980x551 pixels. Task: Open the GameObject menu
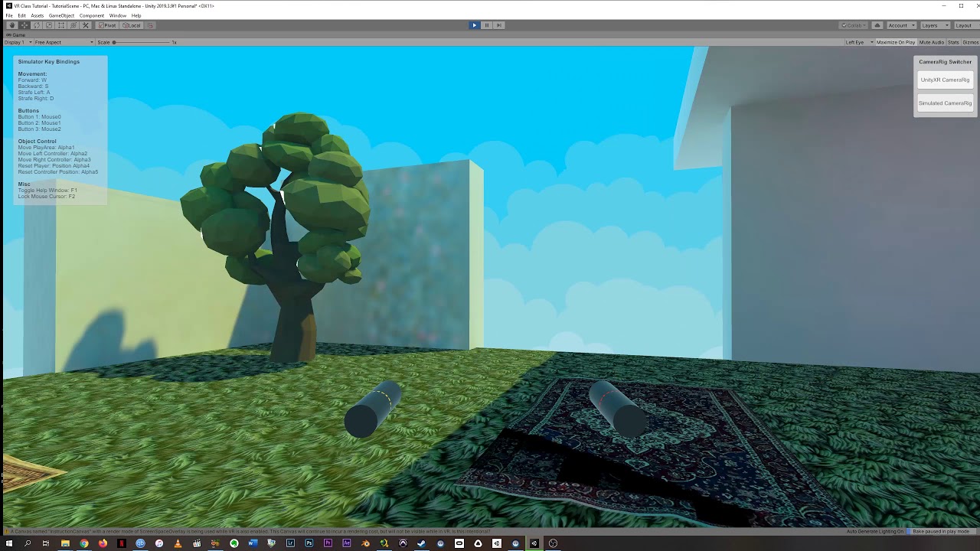point(61,15)
